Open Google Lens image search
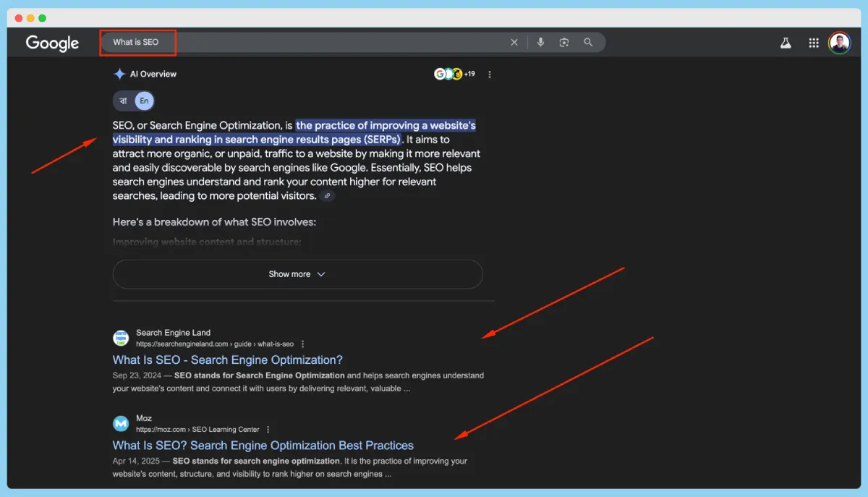Viewport: 868px width, 497px height. (564, 42)
